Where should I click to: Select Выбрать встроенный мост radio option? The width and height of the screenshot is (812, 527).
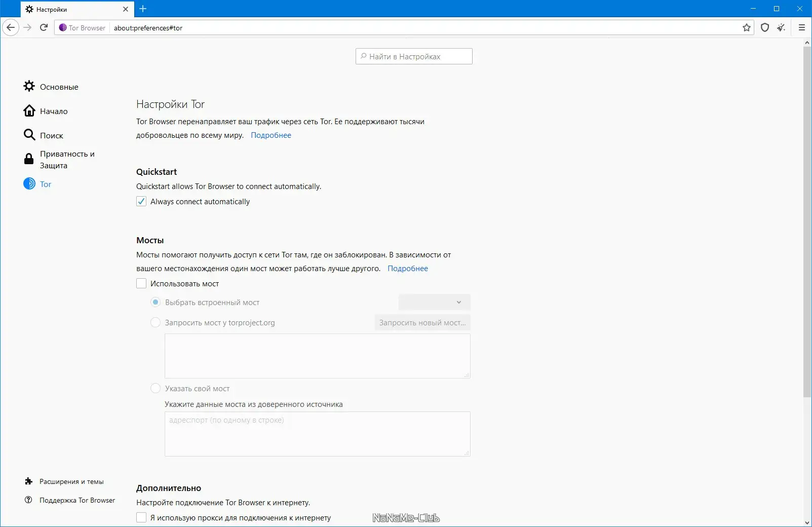point(156,302)
